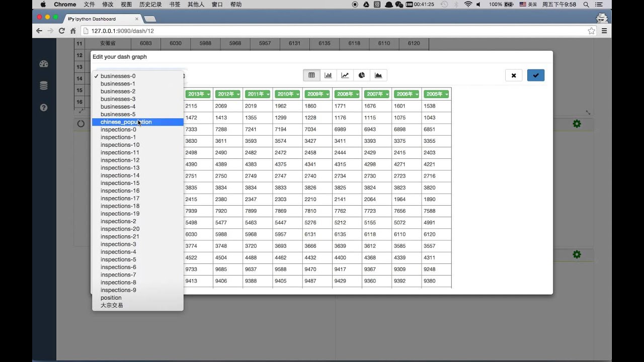Open Spotlight search in menu bar
Viewport: 644px width, 362px height.
[586, 4]
